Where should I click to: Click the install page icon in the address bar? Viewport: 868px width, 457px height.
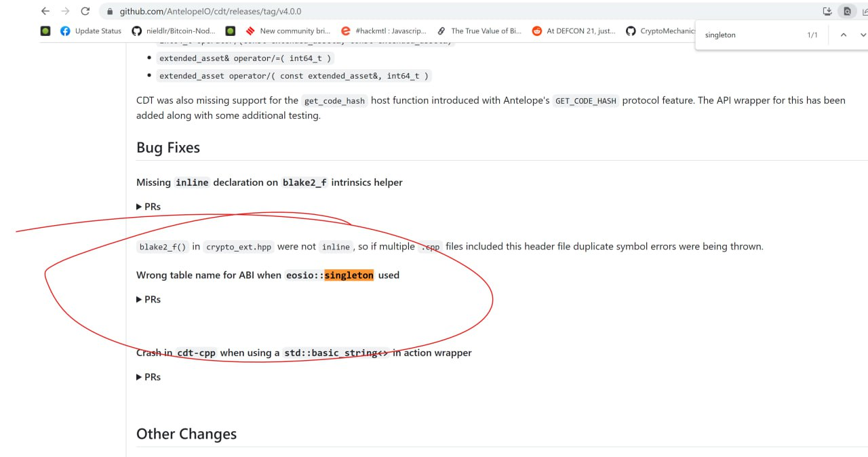827,11
